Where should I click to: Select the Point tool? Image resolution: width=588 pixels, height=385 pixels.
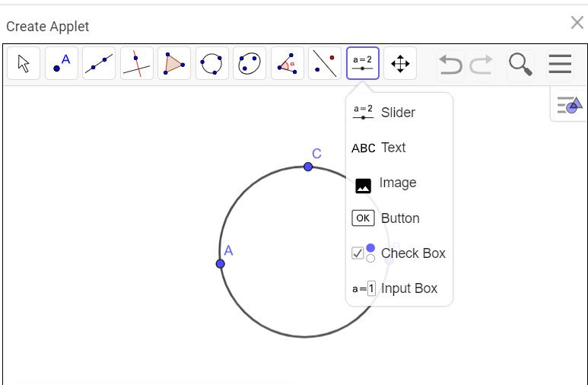(x=62, y=63)
